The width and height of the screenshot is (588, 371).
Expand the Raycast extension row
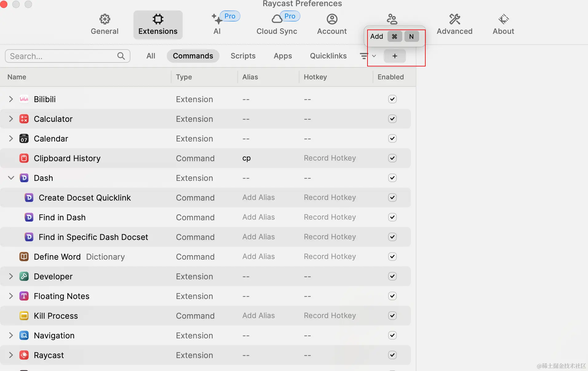coord(11,355)
